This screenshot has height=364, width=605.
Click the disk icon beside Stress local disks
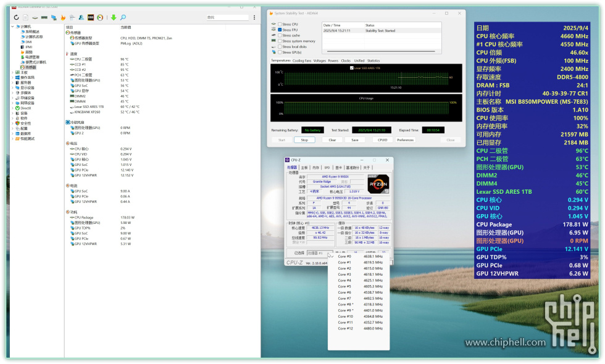pos(273,47)
